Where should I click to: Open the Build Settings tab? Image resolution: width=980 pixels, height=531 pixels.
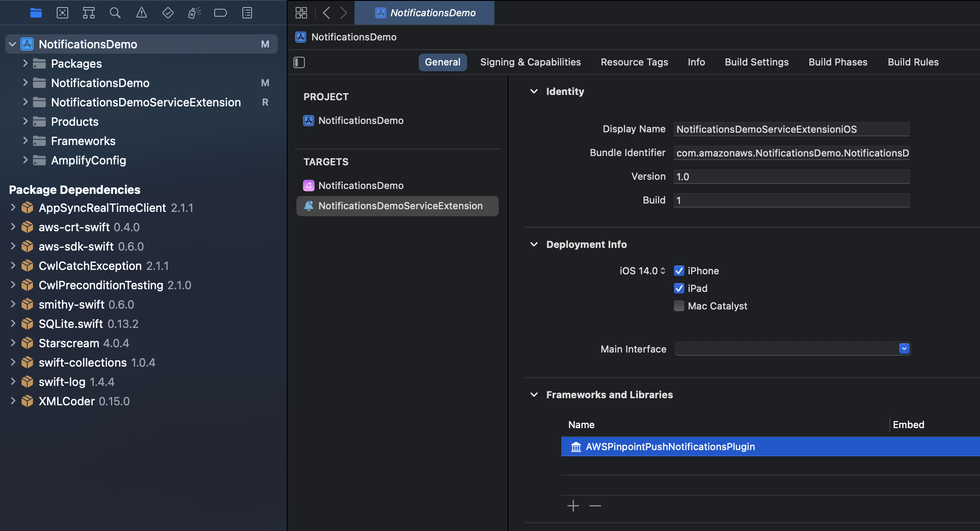pyautogui.click(x=757, y=62)
